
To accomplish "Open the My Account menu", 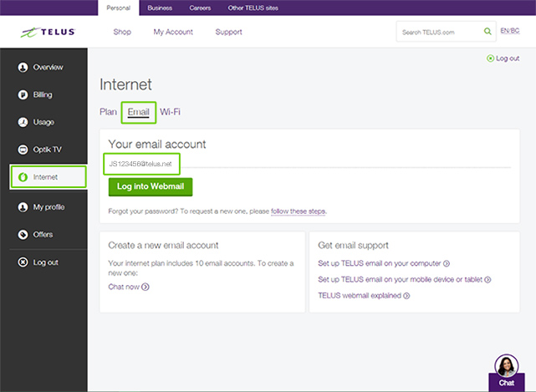I will (173, 32).
